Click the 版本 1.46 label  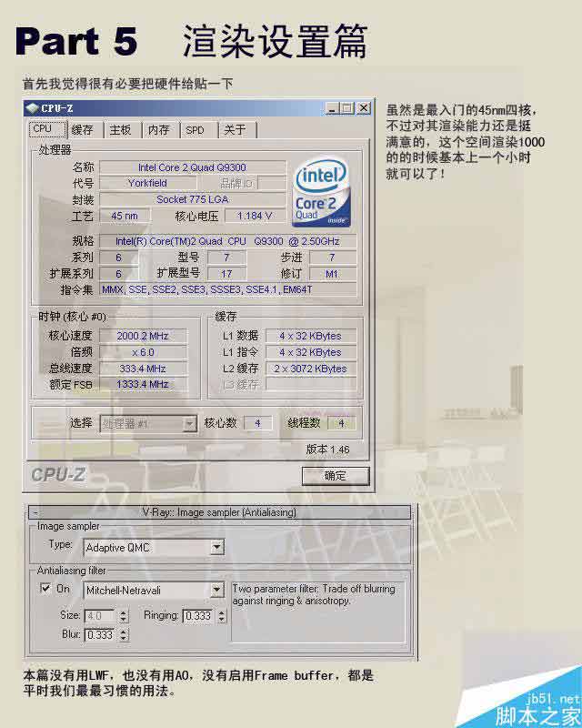click(x=327, y=450)
